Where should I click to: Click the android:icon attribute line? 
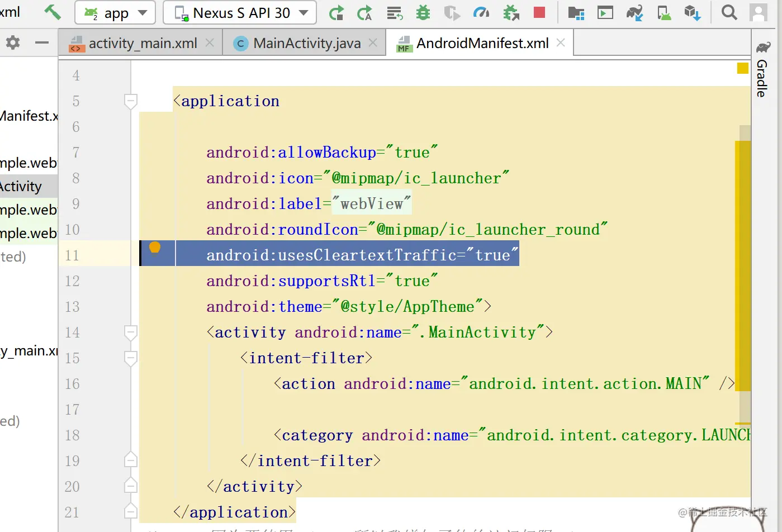[358, 178]
